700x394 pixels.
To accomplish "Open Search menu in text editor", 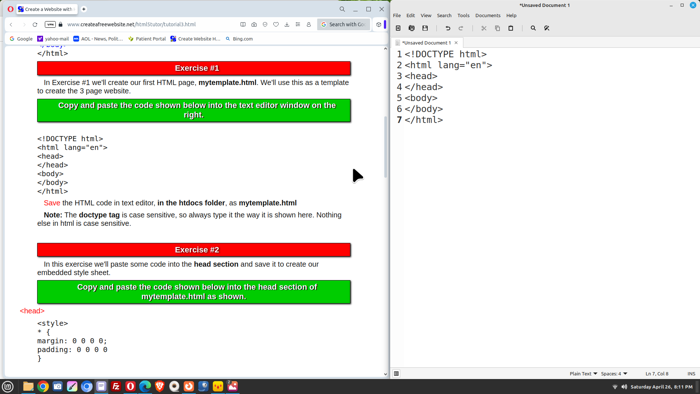I will pyautogui.click(x=444, y=16).
